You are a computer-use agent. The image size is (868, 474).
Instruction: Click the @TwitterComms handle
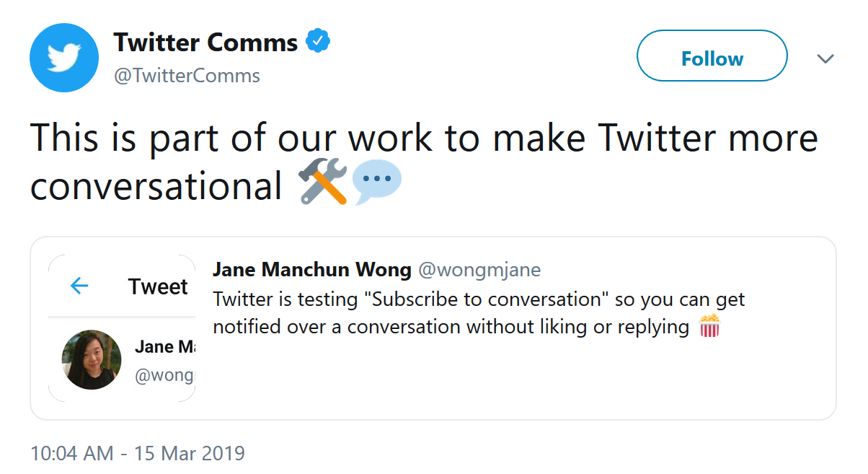point(187,76)
